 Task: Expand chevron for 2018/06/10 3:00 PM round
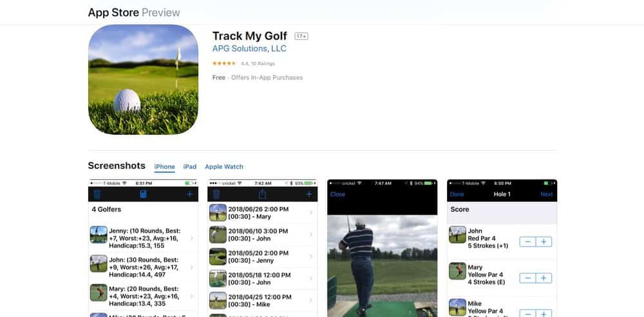click(311, 235)
